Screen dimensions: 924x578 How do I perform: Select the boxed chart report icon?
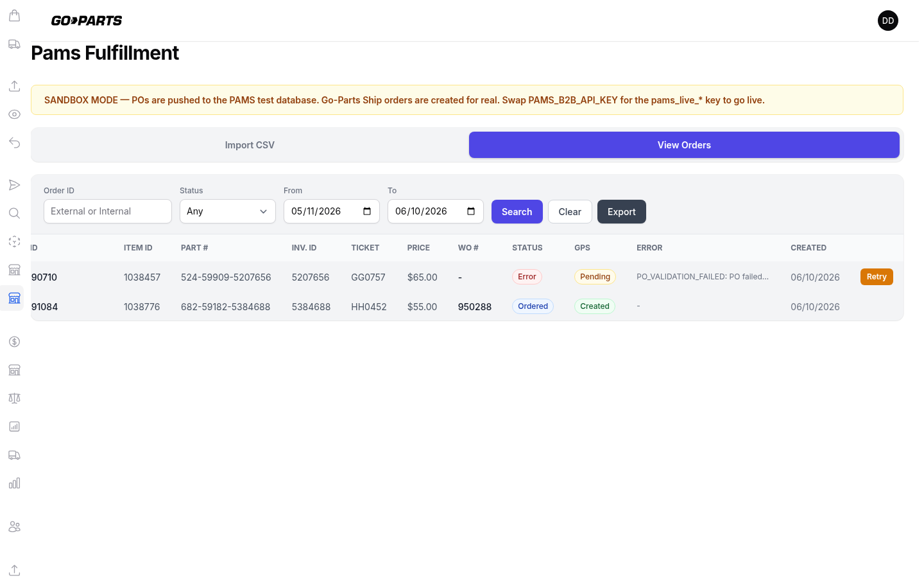click(14, 426)
